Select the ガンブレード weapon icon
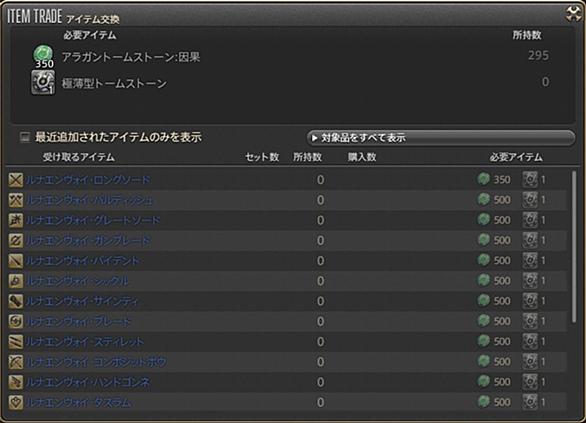Viewport: 586px width, 423px height. coord(16,240)
